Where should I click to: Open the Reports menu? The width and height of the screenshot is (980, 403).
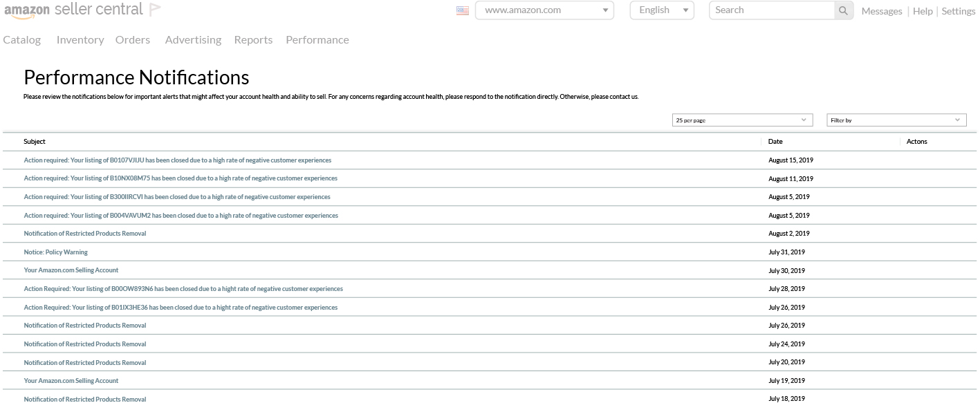(253, 39)
